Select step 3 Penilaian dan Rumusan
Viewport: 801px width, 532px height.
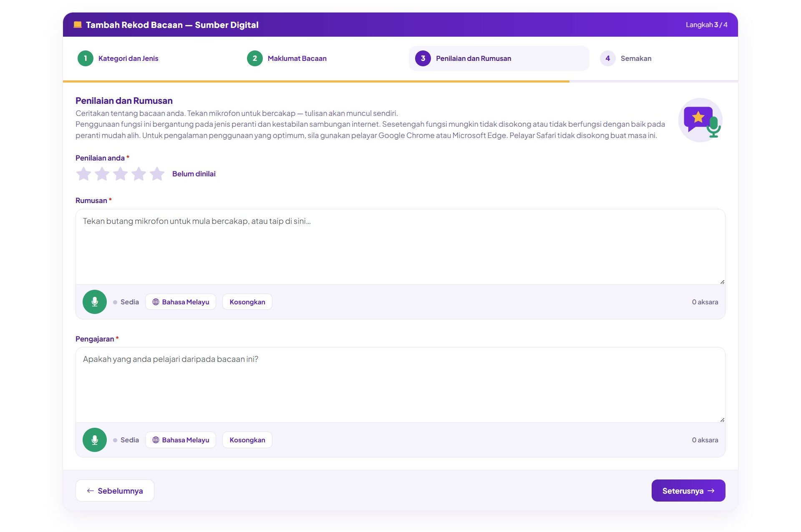click(499, 58)
